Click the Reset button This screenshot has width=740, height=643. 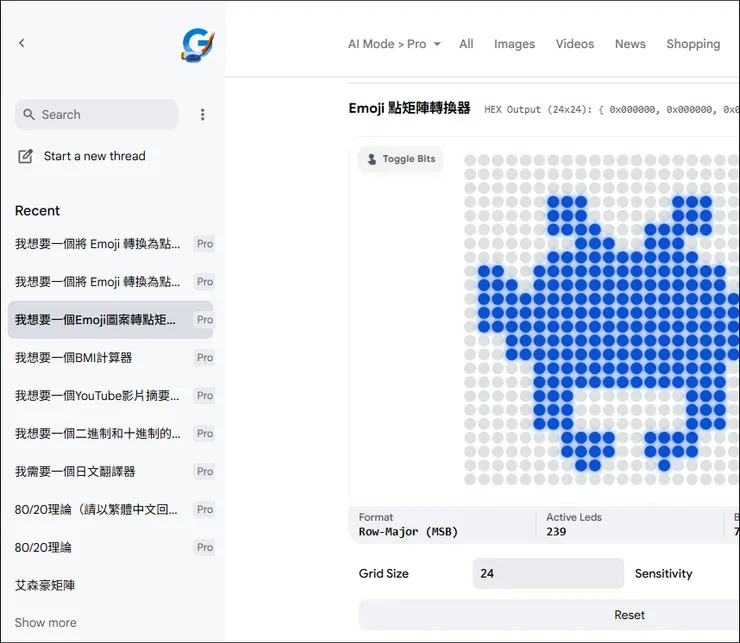(549, 615)
